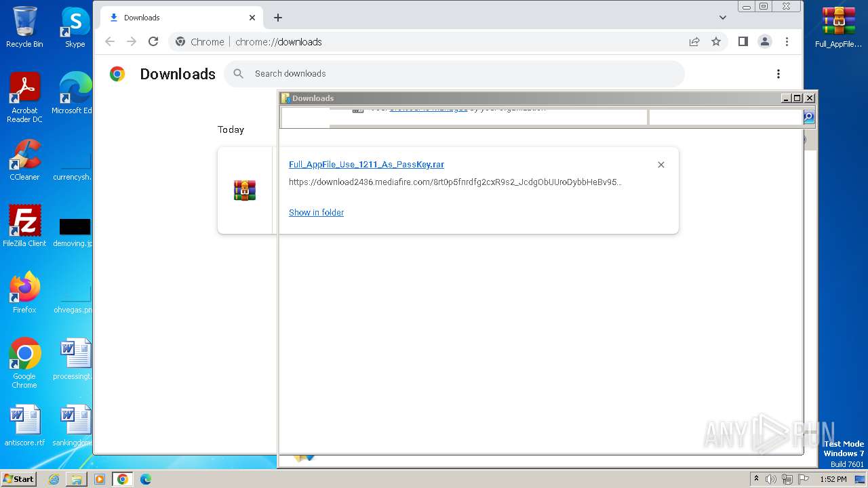Select the Skype desktop shortcut
The image size is (868, 488).
[x=75, y=27]
